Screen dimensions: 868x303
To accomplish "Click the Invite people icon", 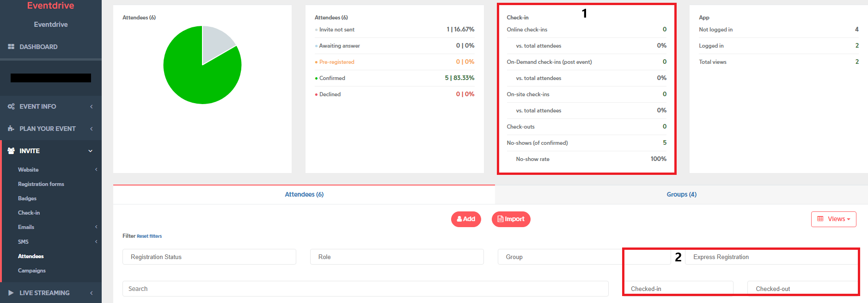I will (11, 151).
